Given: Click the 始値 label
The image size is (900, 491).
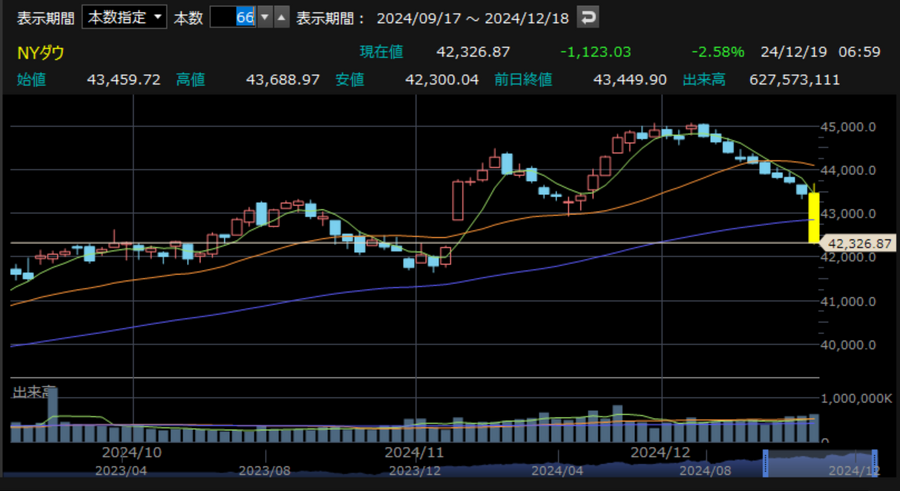Looking at the screenshot, I should pos(31,79).
